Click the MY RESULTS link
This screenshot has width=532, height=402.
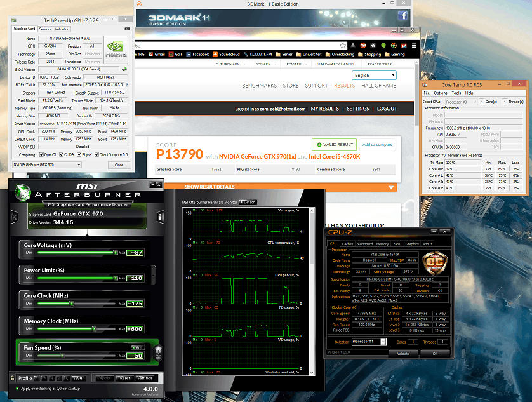tap(324, 109)
